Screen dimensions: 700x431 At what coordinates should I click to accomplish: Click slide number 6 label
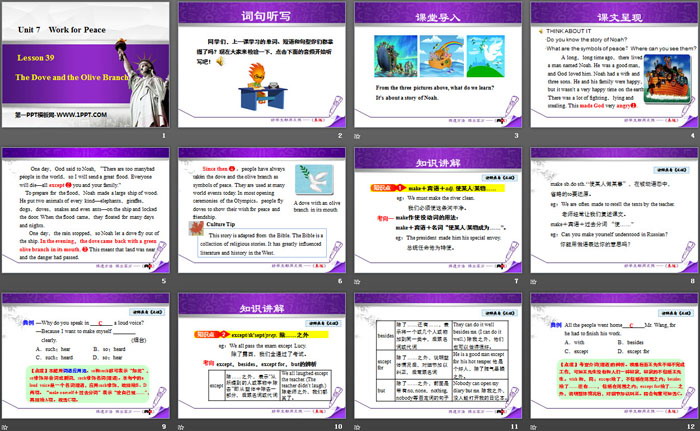tap(340, 281)
